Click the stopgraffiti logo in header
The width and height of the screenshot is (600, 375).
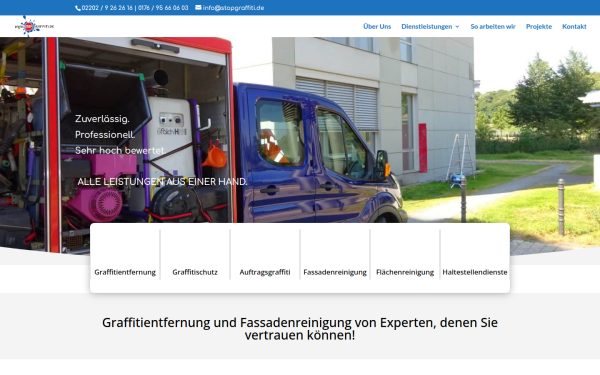coord(34,26)
